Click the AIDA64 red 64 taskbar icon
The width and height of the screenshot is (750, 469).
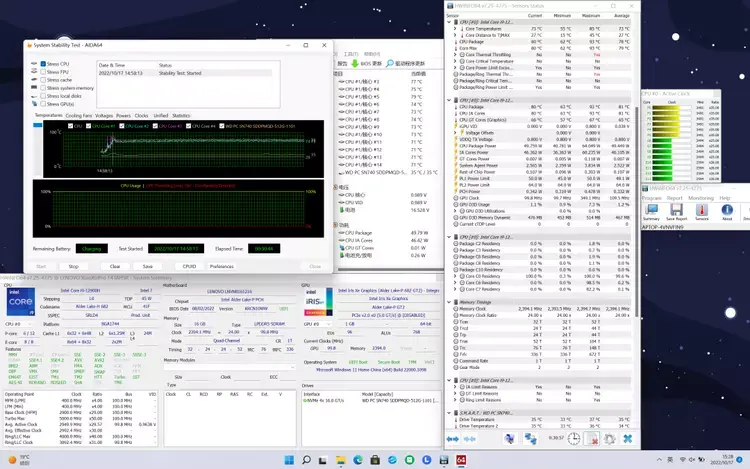click(461, 460)
